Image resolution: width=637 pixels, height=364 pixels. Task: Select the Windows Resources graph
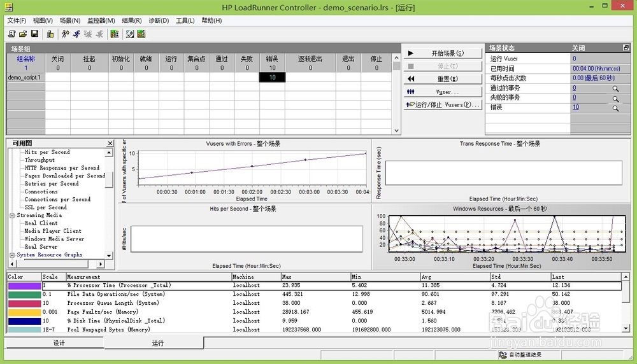pyautogui.click(x=501, y=237)
